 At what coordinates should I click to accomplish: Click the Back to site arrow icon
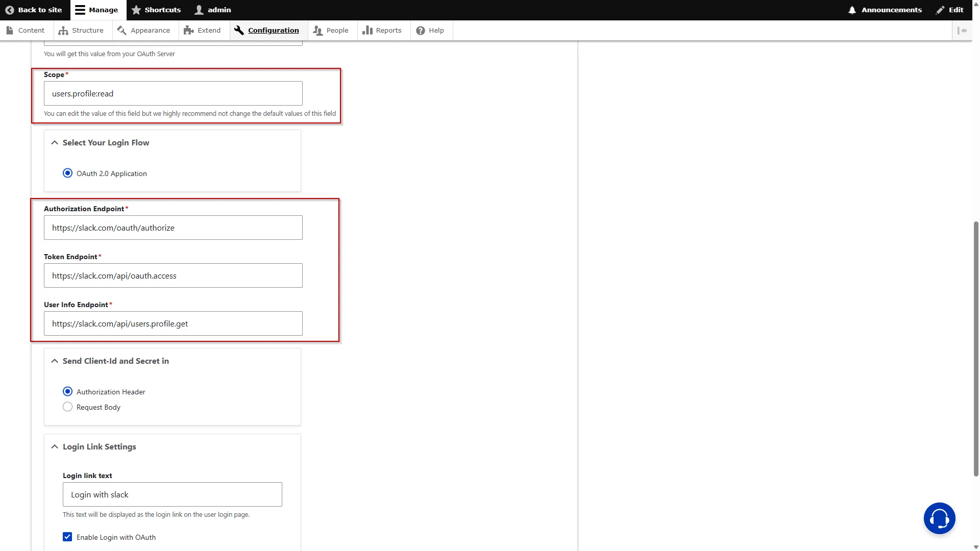pyautogui.click(x=9, y=10)
